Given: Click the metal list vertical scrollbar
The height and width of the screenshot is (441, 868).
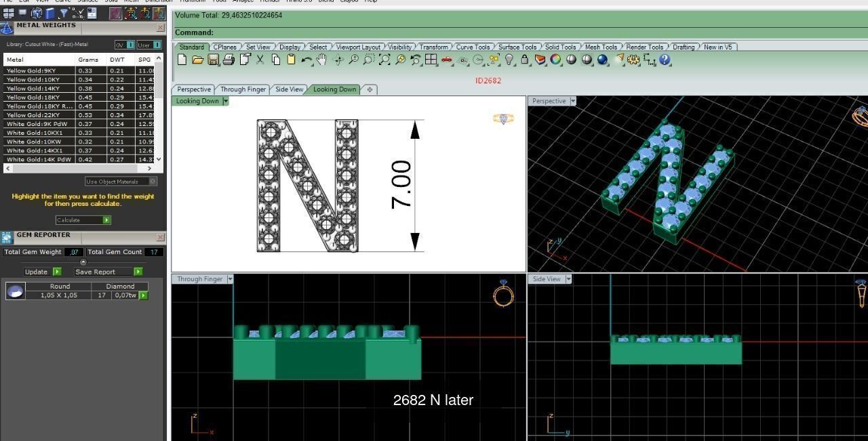Looking at the screenshot, I should 159,108.
